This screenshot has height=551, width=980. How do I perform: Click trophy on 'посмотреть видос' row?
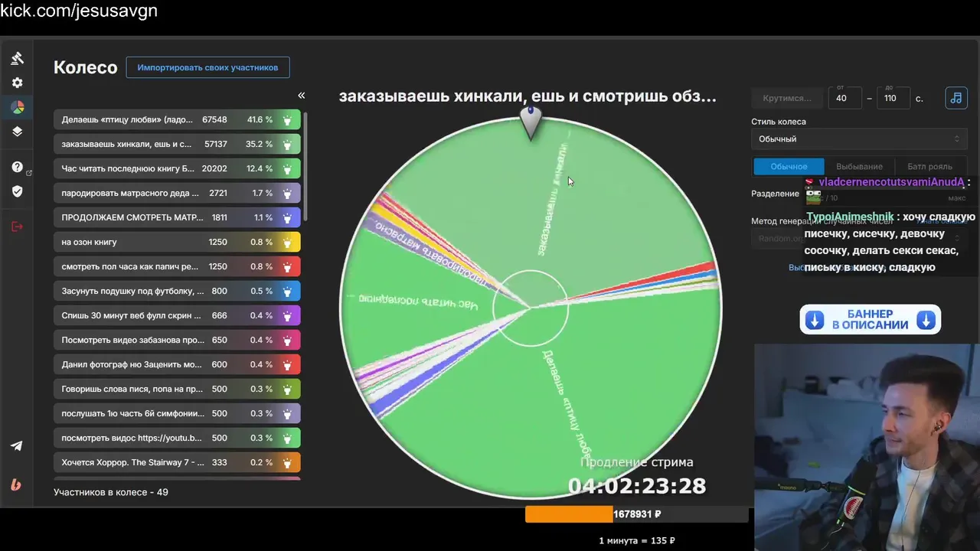tap(287, 439)
